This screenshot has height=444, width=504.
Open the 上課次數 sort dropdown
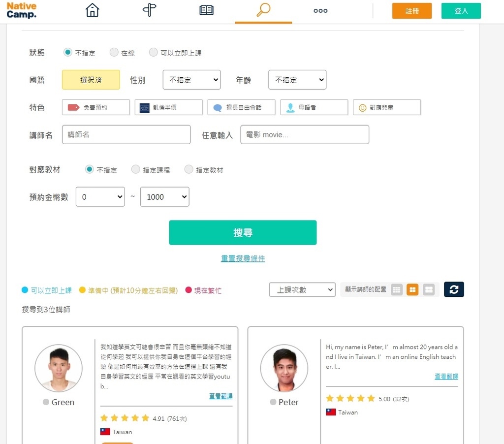point(302,289)
